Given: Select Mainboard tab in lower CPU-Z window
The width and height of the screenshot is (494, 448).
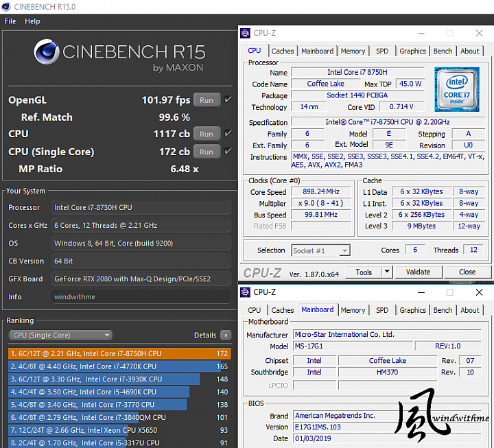Looking at the screenshot, I should [317, 309].
